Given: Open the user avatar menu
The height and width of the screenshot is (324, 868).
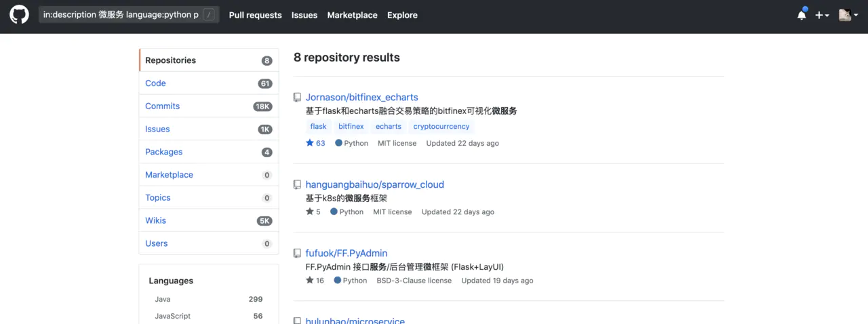Looking at the screenshot, I should (x=848, y=15).
